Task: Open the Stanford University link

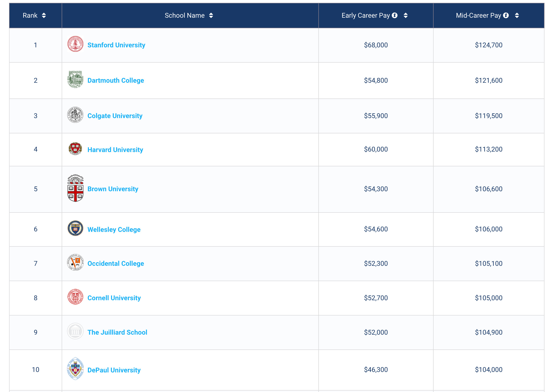Action: [x=116, y=45]
